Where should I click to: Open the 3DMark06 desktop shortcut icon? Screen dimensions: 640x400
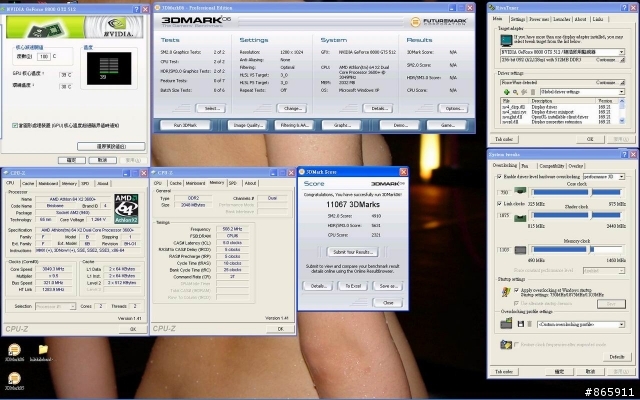pyautogui.click(x=14, y=350)
